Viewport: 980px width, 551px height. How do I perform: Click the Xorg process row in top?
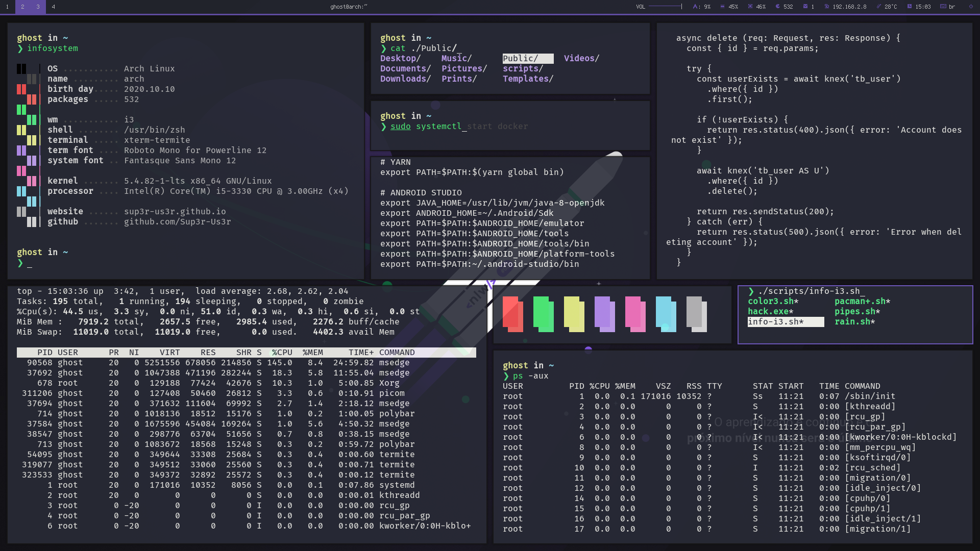click(247, 383)
